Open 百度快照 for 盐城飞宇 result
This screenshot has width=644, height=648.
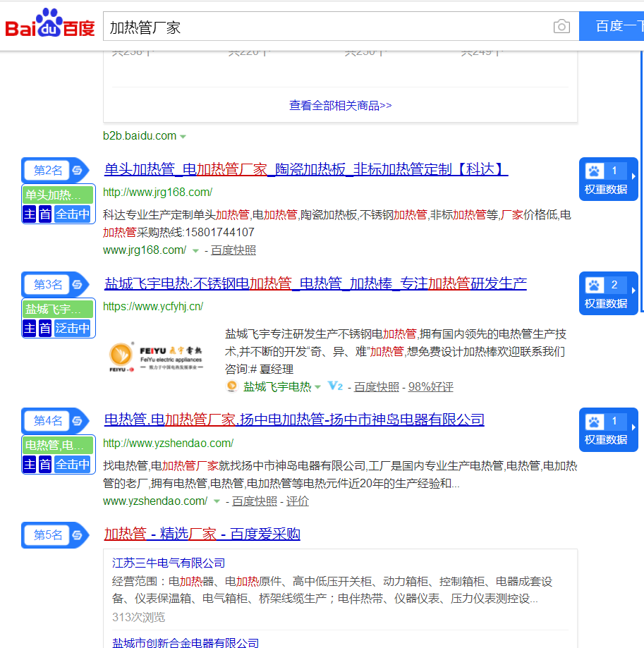pyautogui.click(x=376, y=387)
